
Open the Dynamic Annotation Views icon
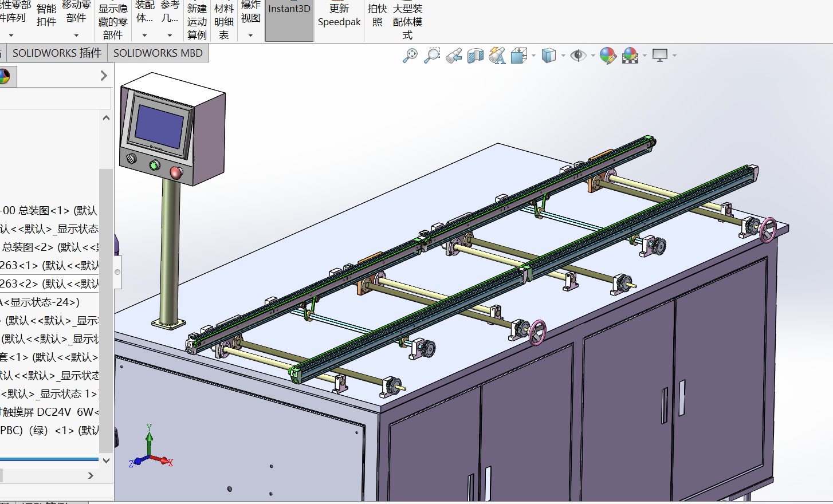click(497, 56)
